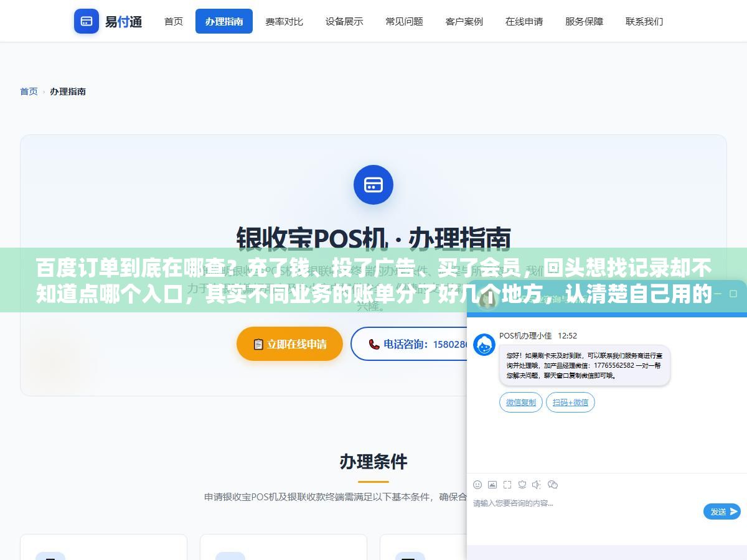Open the 费率对比 nav item
The width and height of the screenshot is (747, 560).
point(284,21)
